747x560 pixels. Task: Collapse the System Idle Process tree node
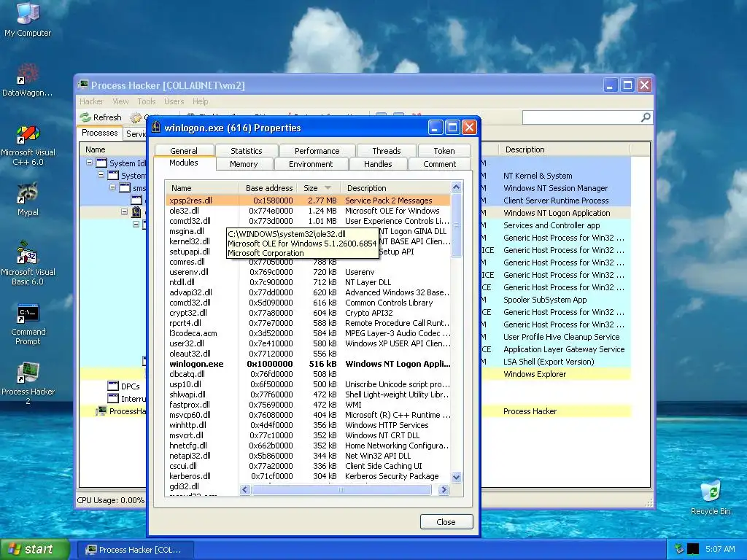(89, 163)
